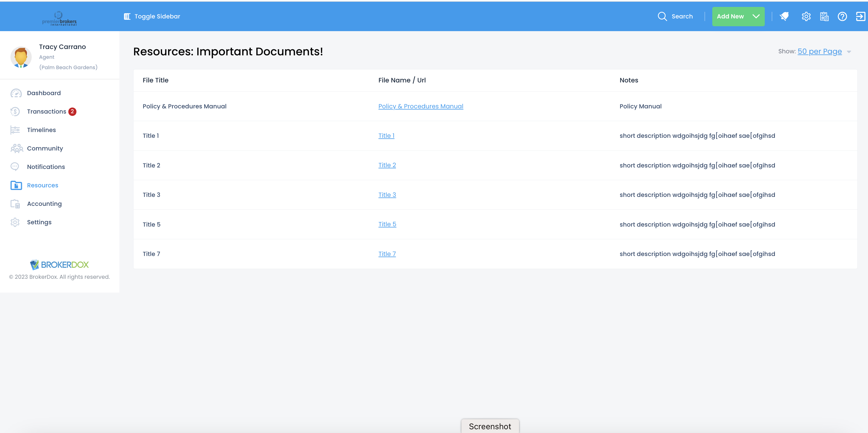The width and height of the screenshot is (868, 433).
Task: Go to Timelines in sidebar
Action: click(x=42, y=130)
